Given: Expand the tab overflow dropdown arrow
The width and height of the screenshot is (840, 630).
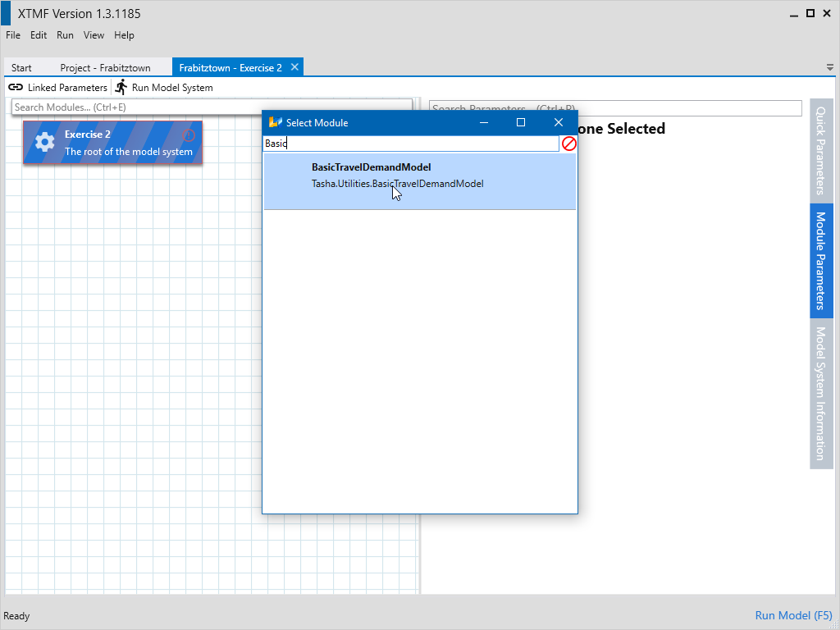Looking at the screenshot, I should 829,67.
